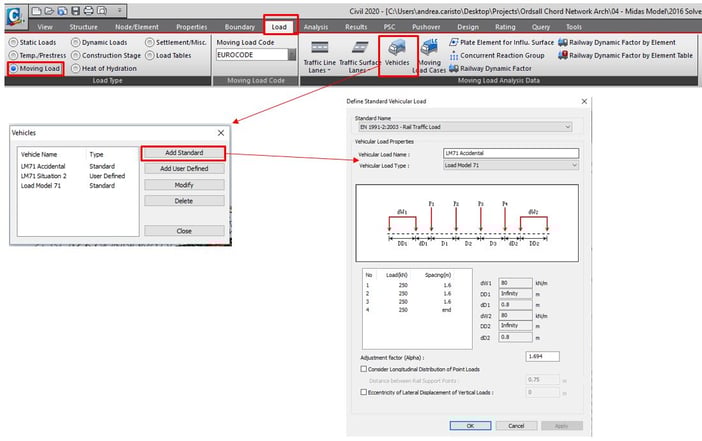702x441 pixels.
Task: Click the Save All icon in quick access
Action: click(63, 10)
